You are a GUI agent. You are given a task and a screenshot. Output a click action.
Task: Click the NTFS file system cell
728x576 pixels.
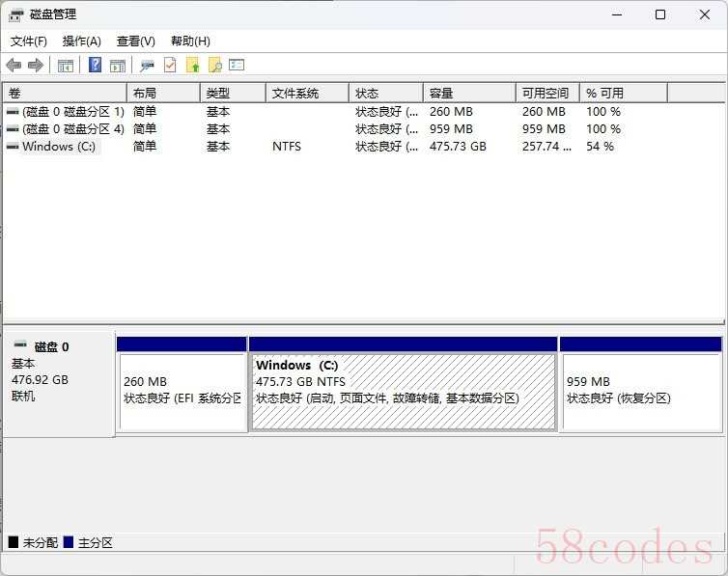(287, 147)
